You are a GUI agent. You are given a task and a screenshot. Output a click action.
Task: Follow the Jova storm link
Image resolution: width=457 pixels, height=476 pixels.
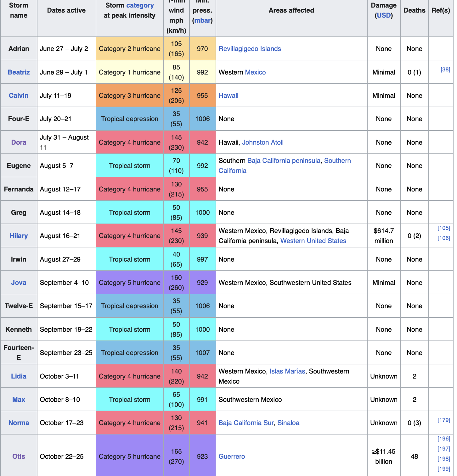(x=19, y=283)
